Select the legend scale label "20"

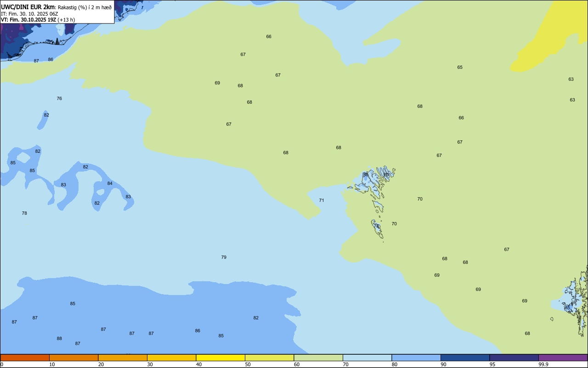(101, 364)
